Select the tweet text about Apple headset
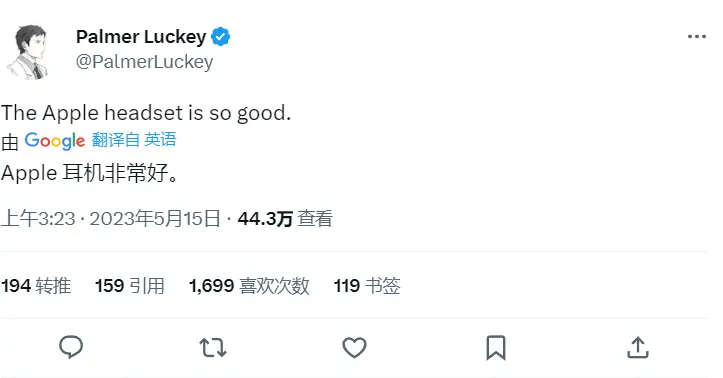The image size is (723, 378). tap(146, 113)
